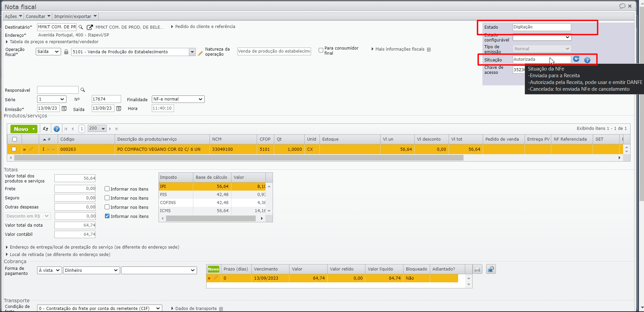
Task: Select all rows in products grid header
Action: (15, 139)
